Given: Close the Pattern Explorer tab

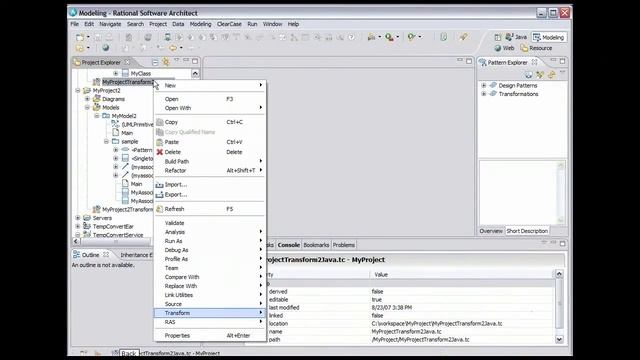Looking at the screenshot, I should (x=534, y=62).
